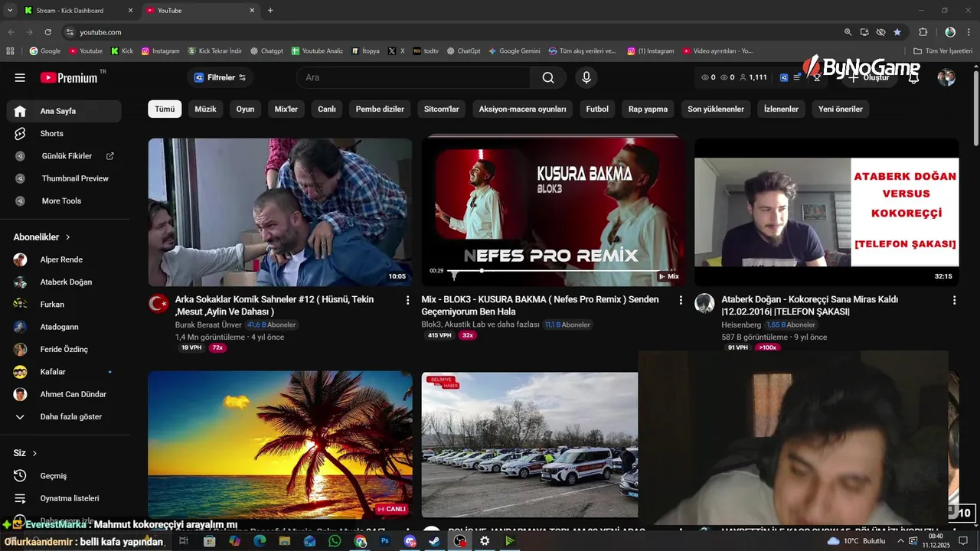The width and height of the screenshot is (980, 551).
Task: Open the Filtreler extension button
Action: 220,77
